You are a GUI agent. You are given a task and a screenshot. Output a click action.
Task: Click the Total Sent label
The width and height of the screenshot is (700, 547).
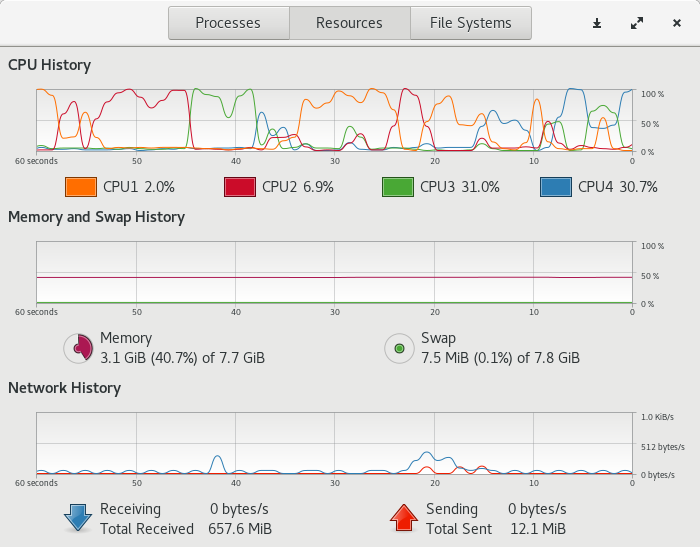(459, 529)
